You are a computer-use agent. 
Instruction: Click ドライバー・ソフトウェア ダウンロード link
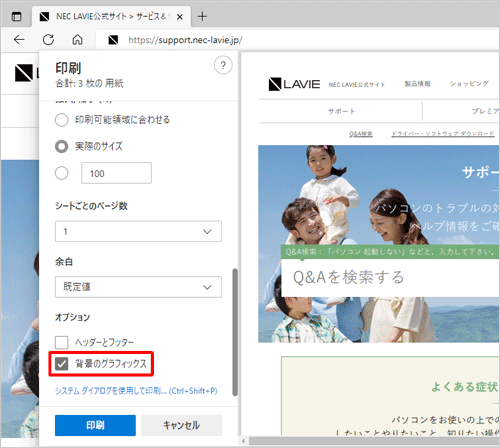point(443,134)
